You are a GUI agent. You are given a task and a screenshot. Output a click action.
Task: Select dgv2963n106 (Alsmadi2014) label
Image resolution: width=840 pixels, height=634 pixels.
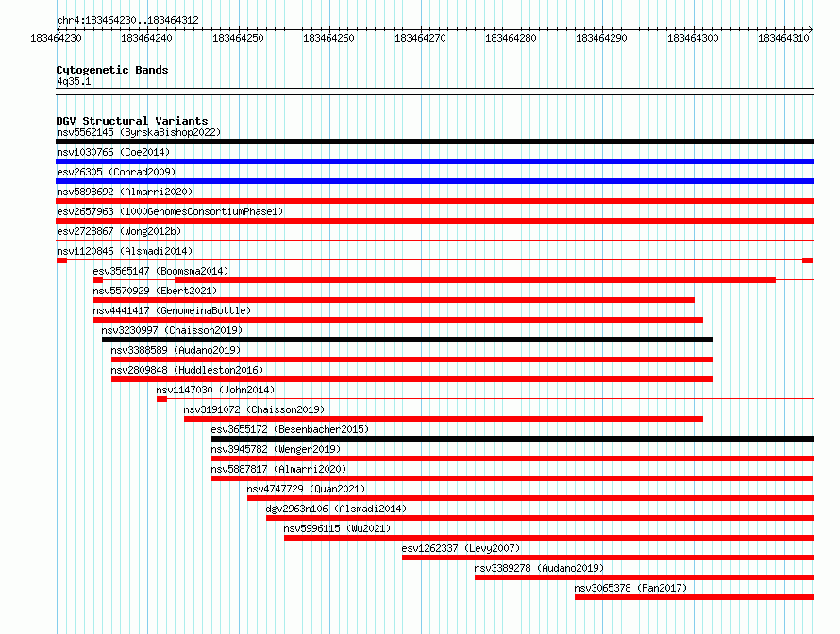pos(336,509)
